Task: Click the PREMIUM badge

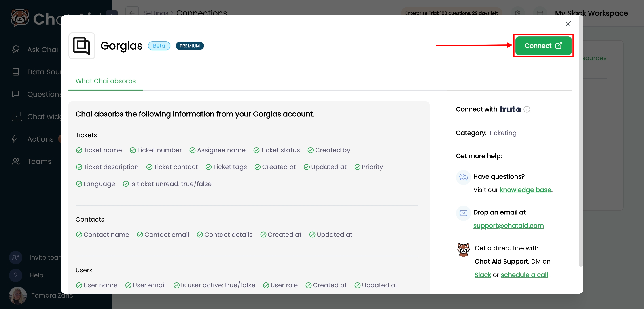Action: 189,46
